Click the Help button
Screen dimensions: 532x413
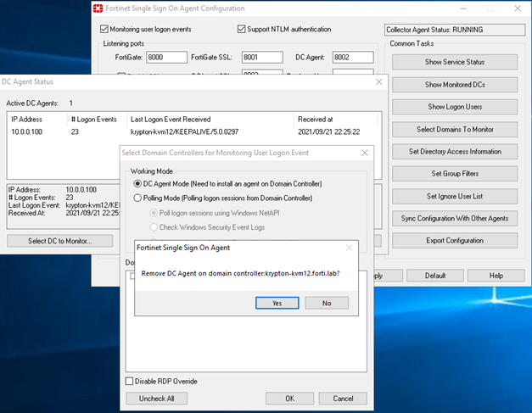(x=496, y=276)
